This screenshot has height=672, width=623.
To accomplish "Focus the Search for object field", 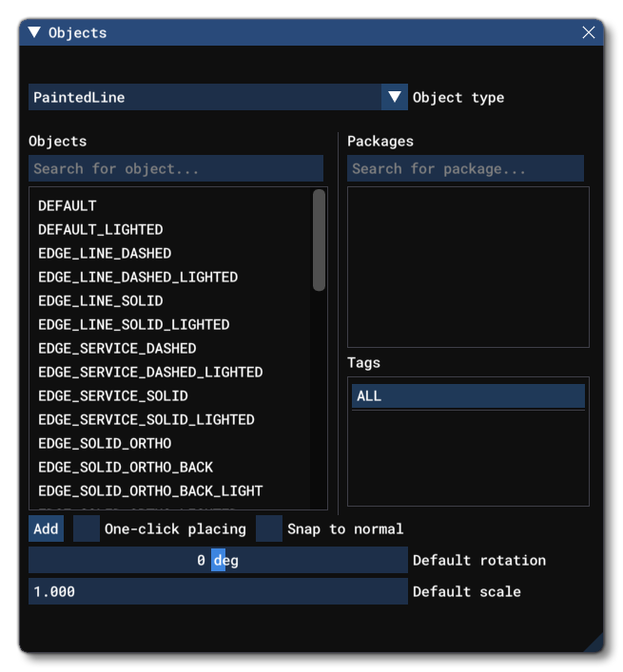I will [x=176, y=169].
